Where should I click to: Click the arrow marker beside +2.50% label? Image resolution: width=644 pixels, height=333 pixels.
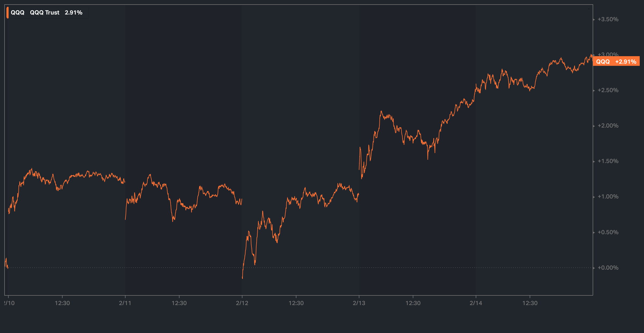point(594,91)
